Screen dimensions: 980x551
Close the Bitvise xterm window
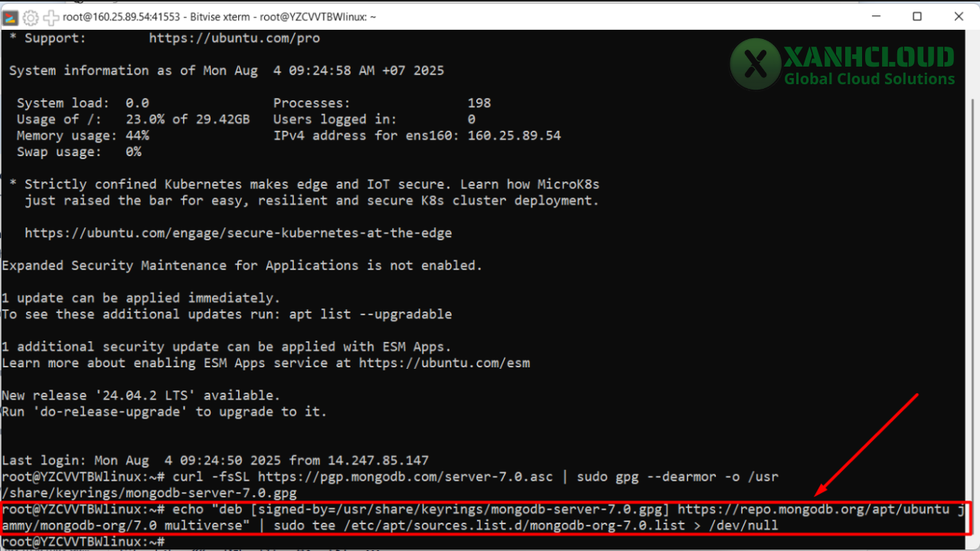click(x=959, y=16)
